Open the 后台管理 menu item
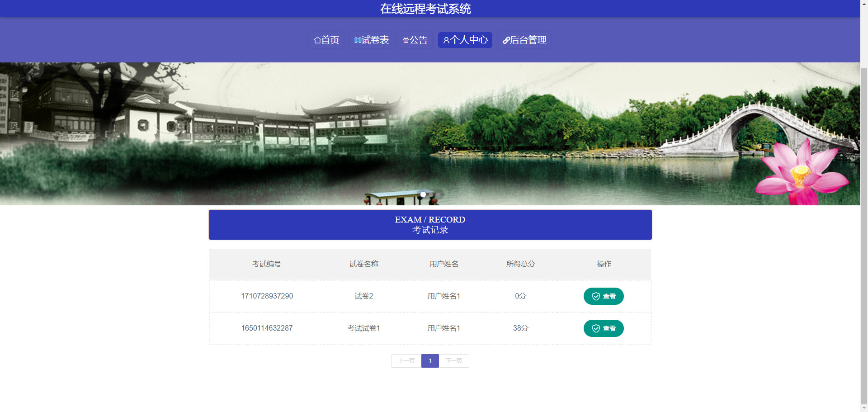The image size is (868, 412). coord(525,40)
